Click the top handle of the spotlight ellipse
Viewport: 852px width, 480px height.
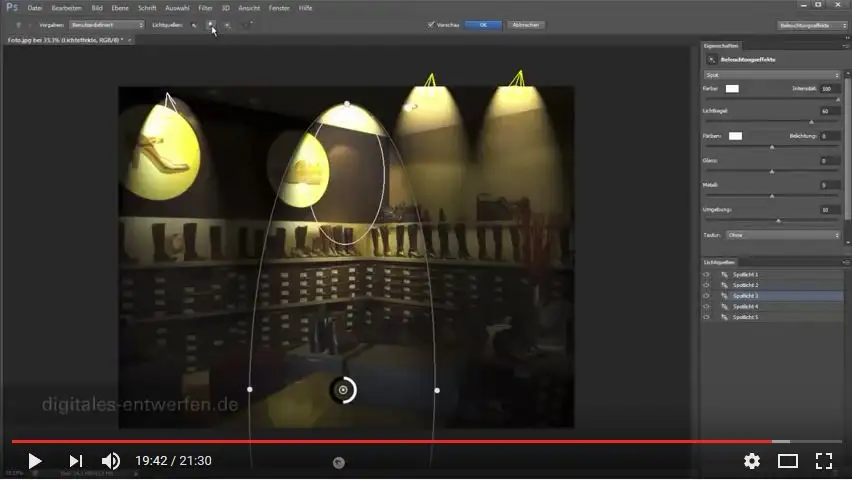pyautogui.click(x=347, y=103)
